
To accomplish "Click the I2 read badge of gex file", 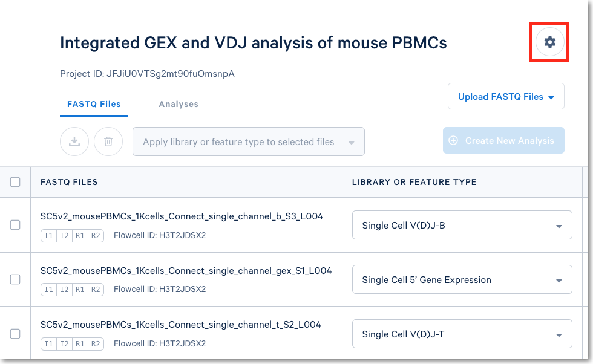I will 63,290.
